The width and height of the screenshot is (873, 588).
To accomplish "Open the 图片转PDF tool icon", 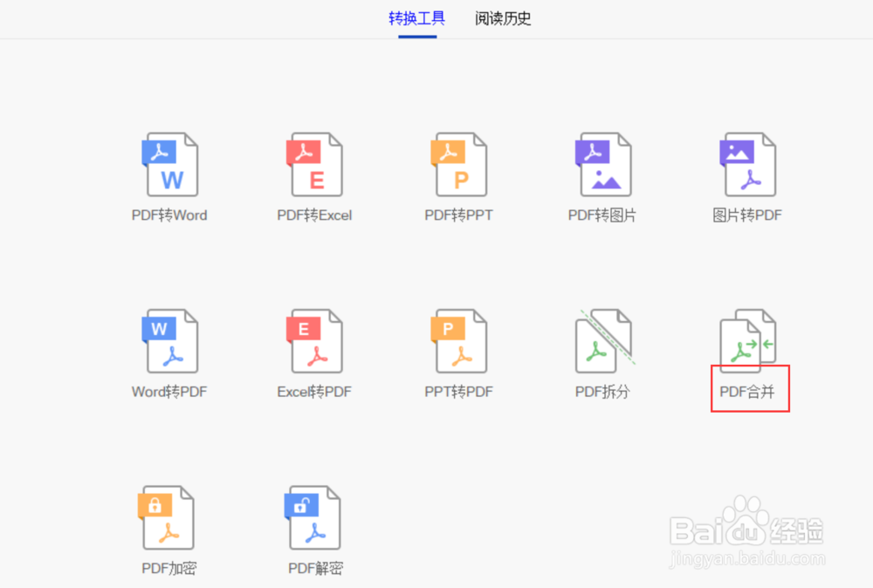I will click(x=748, y=165).
